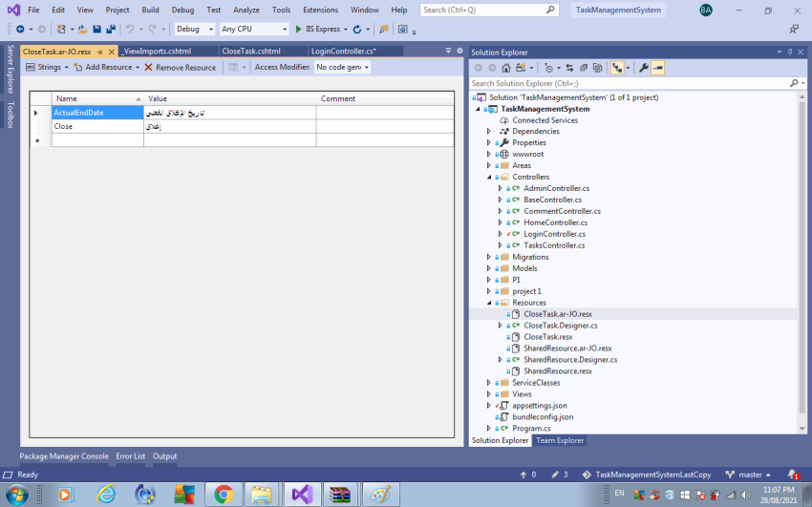Start the app with IIS Express

[317, 30]
